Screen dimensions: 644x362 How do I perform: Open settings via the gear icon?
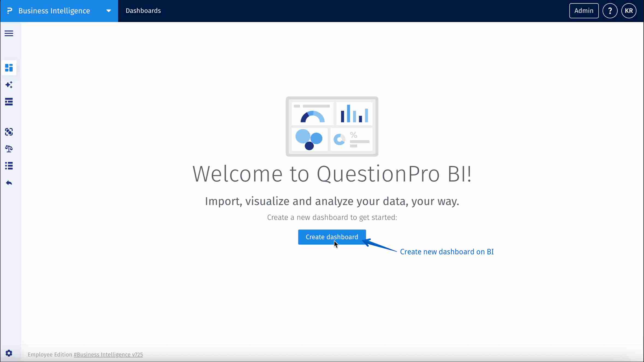click(9, 353)
